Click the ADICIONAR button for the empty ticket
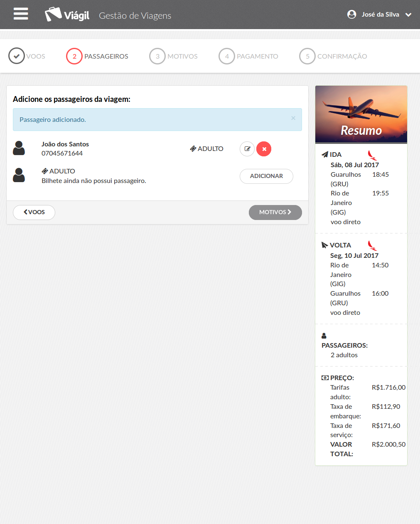 tap(266, 176)
